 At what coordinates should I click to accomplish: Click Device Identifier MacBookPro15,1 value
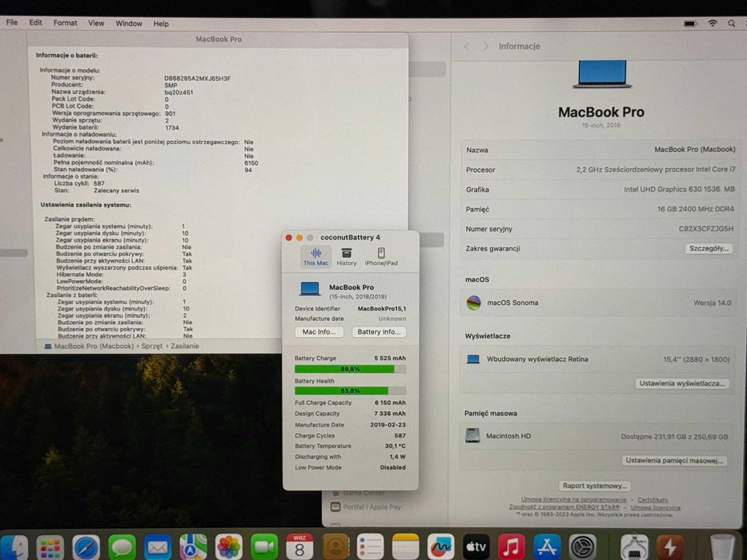tap(382, 309)
